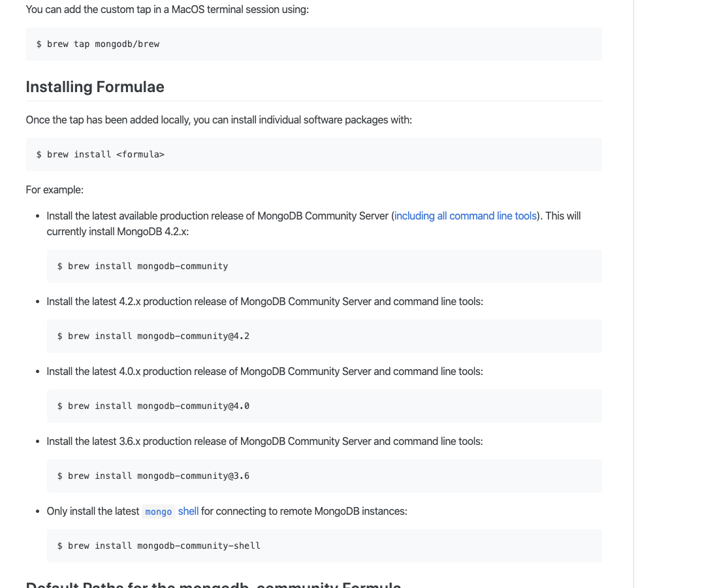Click the "For example:" paragraph

[x=55, y=190]
